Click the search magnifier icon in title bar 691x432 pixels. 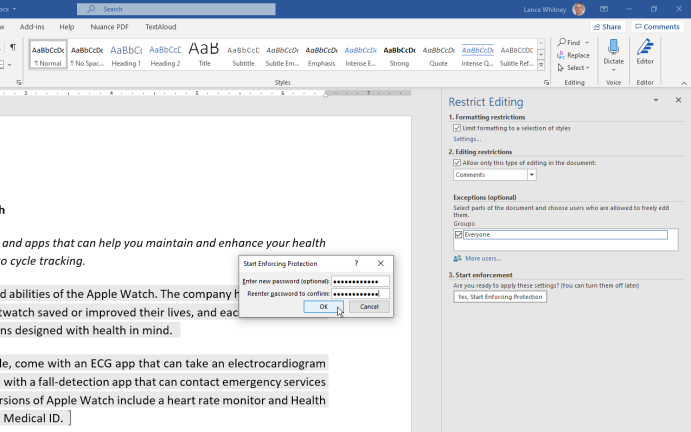91,9
